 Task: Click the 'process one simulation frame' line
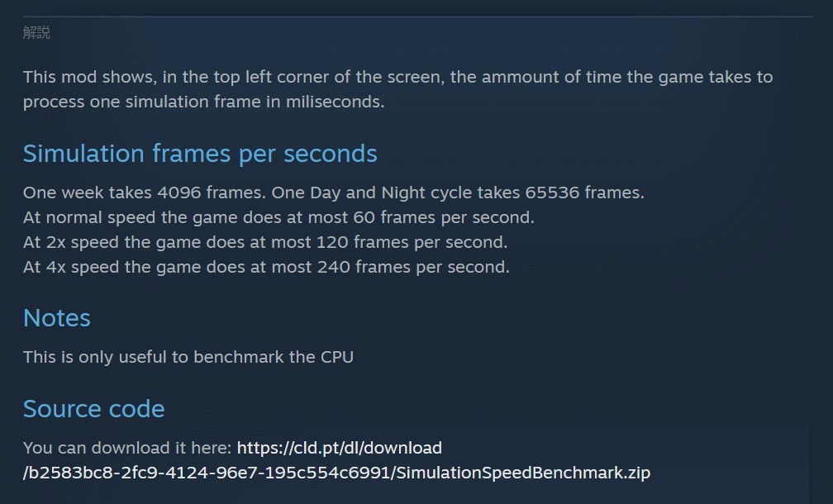(x=203, y=102)
